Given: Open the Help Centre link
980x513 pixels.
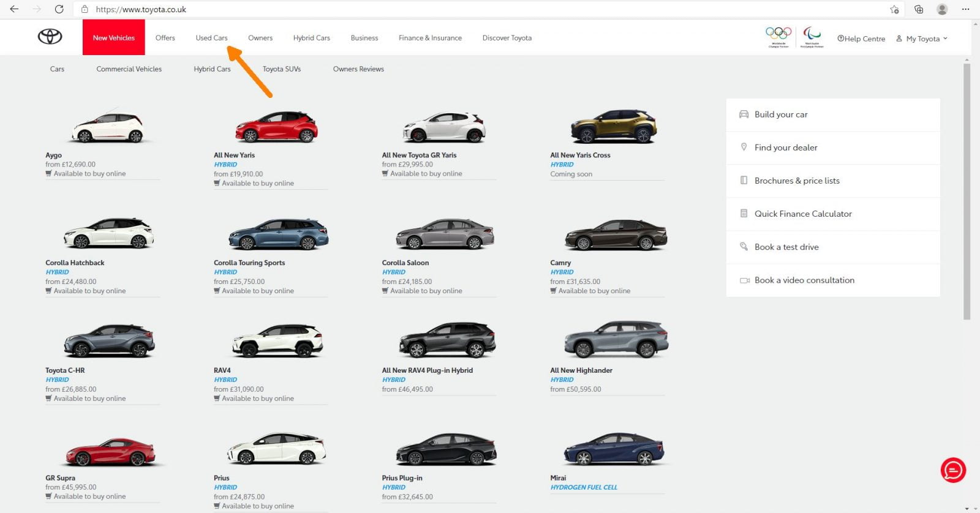Looking at the screenshot, I should click(x=861, y=38).
